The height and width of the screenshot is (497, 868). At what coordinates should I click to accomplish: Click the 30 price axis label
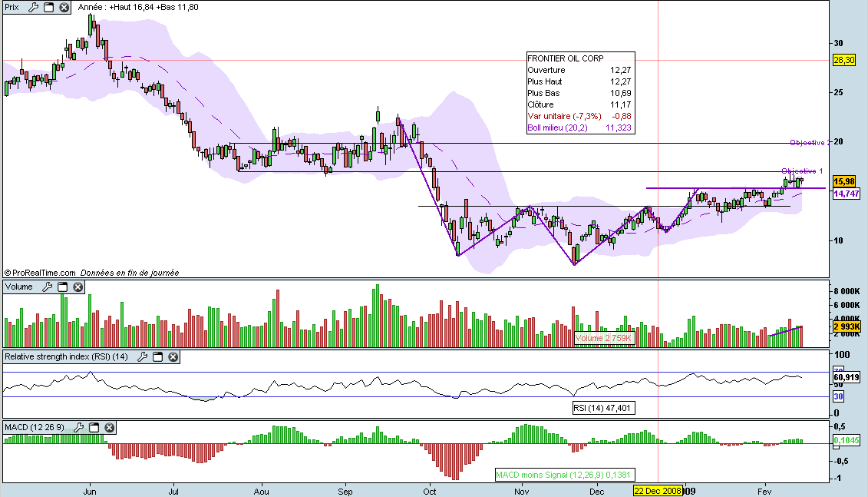pos(839,43)
